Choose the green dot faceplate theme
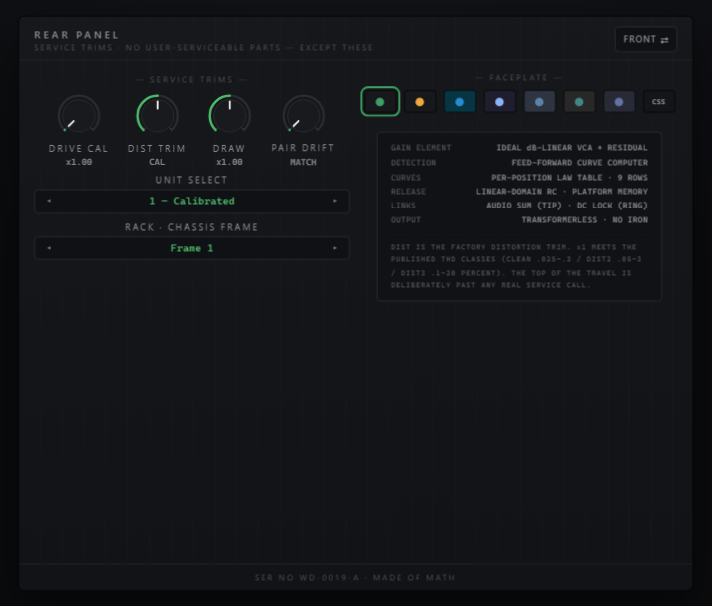Screen dimensions: 712x606 (x=380, y=102)
